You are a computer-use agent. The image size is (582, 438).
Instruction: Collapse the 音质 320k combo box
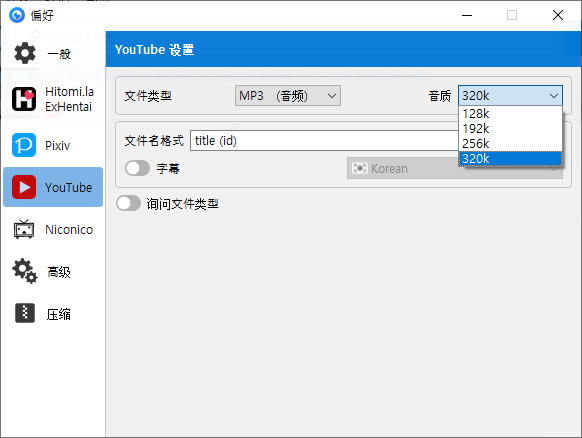pos(510,96)
